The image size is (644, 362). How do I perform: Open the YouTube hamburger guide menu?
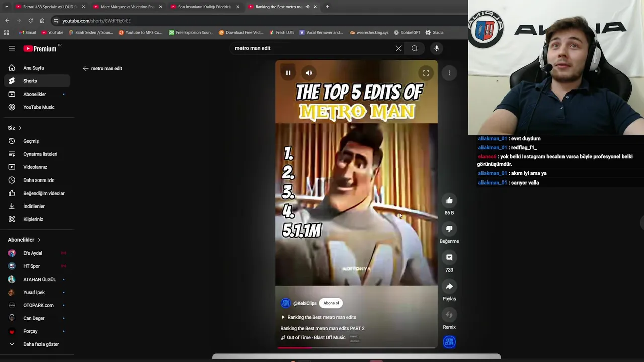click(x=12, y=48)
